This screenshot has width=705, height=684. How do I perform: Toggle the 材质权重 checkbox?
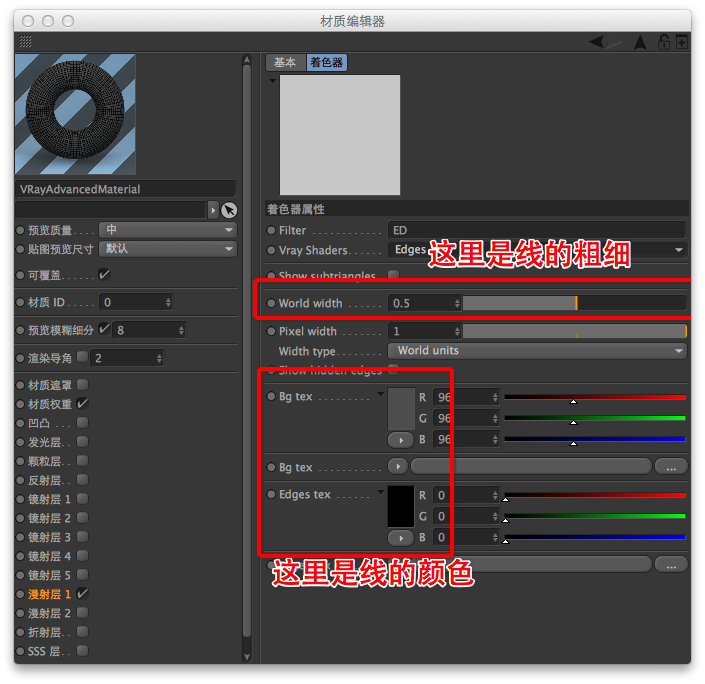82,403
